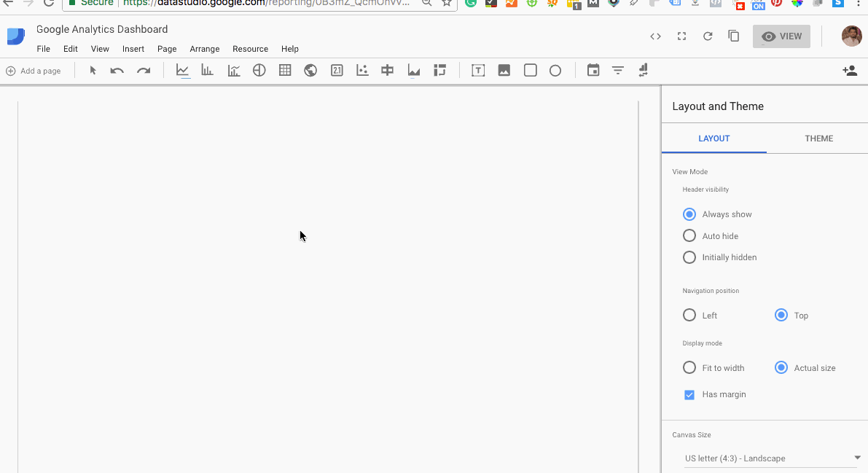Insert a scorecard
Screen dimensions: 868x473
tap(336, 70)
